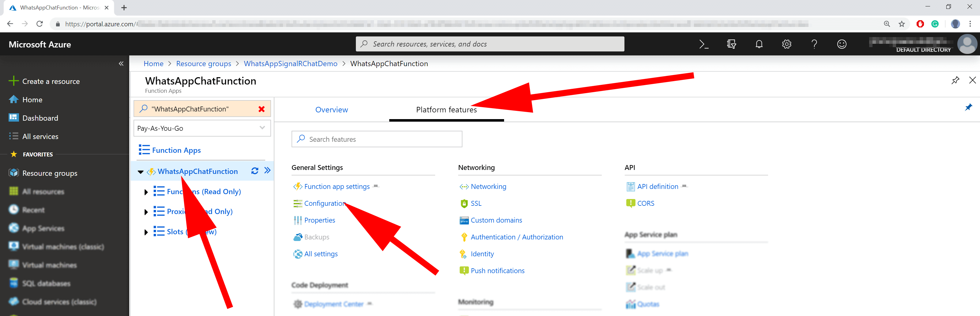Open Configuration under General Settings
This screenshot has width=980, height=316.
(325, 203)
